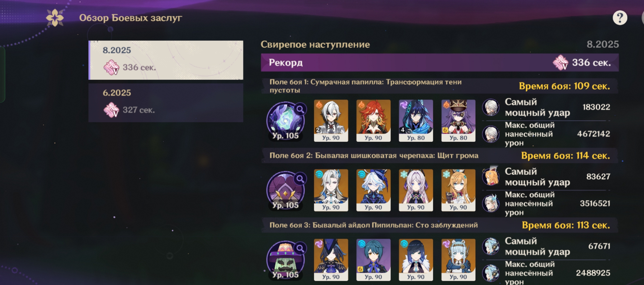Image resolution: width=644 pixels, height=285 pixels.
Task: Click the orange-haired avatar beside 83627 damage
Action: click(x=491, y=177)
